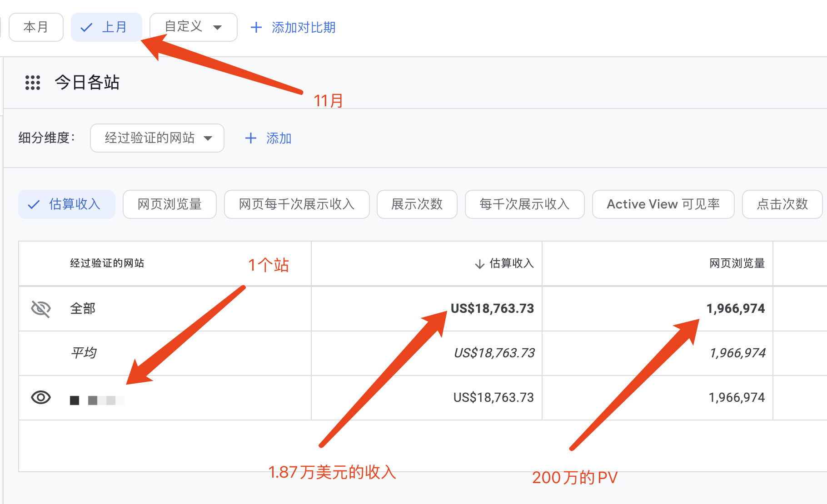Select the 每千次展示收入 metric chip
827x504 pixels.
[525, 204]
